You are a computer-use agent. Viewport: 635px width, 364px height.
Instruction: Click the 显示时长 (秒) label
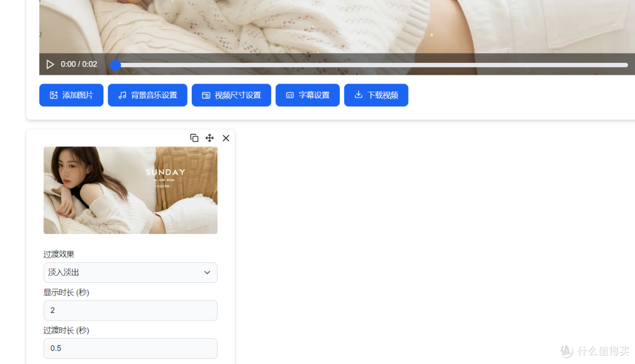click(66, 292)
